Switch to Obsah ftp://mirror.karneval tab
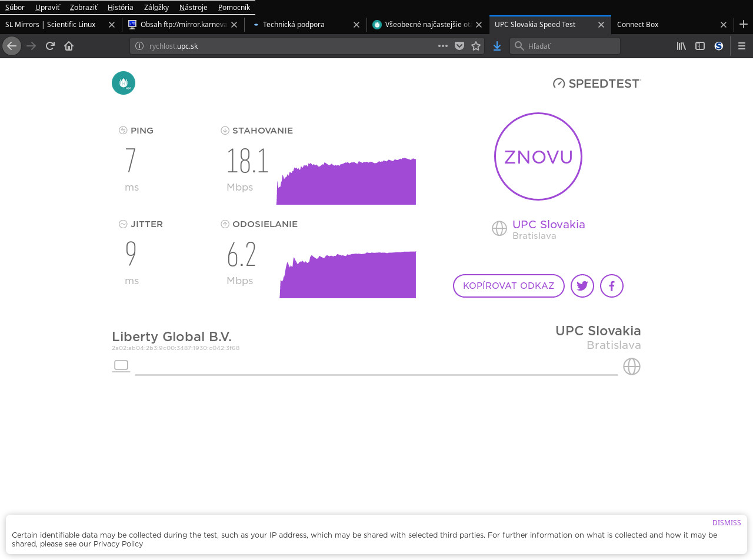Image resolution: width=753 pixels, height=560 pixels. pos(184,25)
